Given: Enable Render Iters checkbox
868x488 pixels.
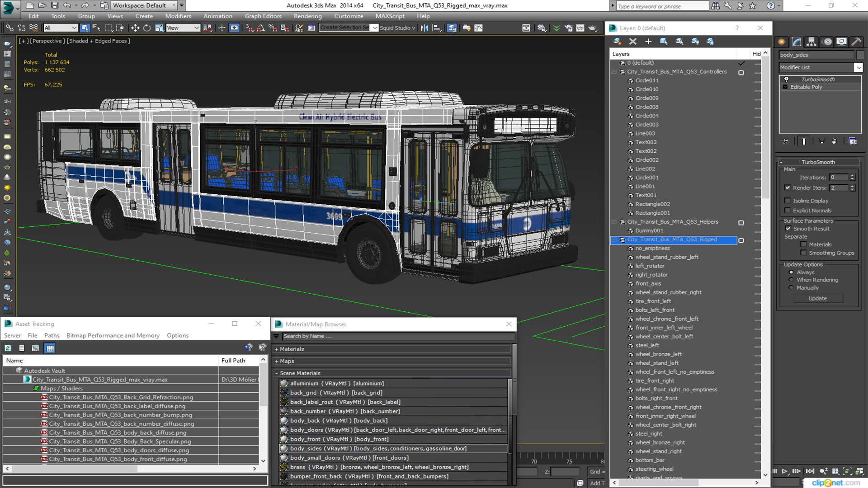Looking at the screenshot, I should 788,188.
